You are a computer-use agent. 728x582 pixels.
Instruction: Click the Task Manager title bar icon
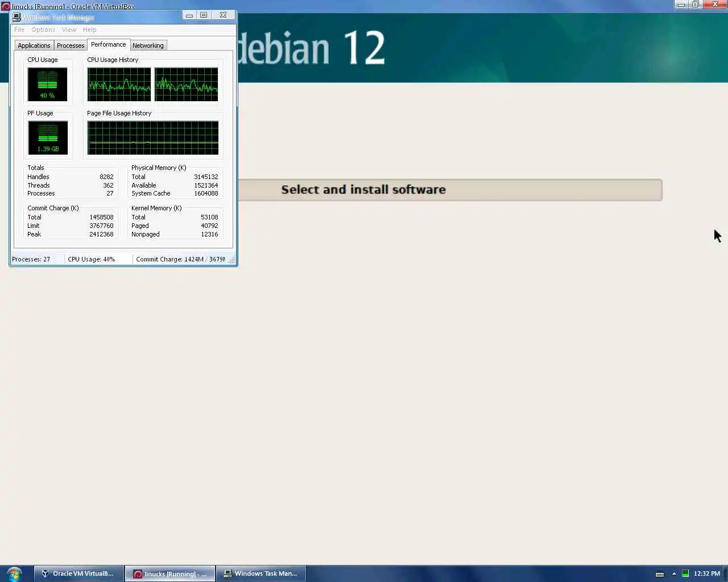click(16, 17)
